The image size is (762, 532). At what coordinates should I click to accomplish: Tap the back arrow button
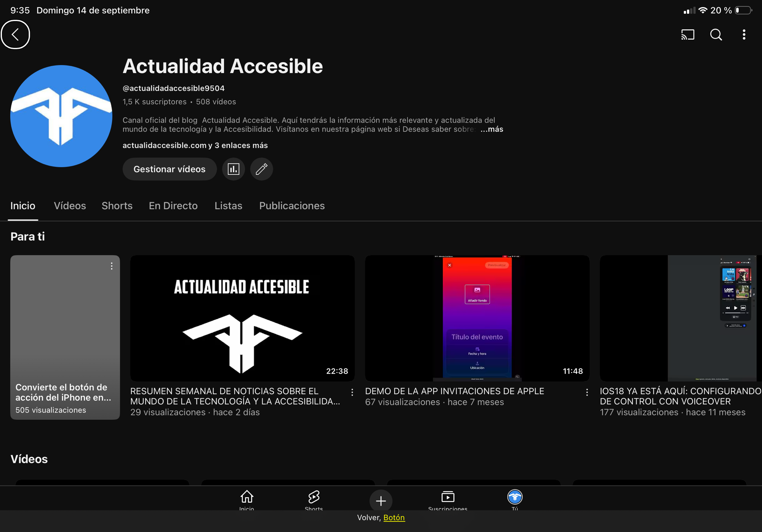[x=15, y=35]
